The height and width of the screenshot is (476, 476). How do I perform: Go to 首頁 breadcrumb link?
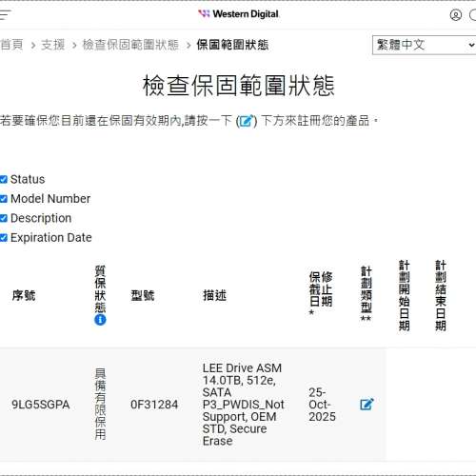(11, 45)
